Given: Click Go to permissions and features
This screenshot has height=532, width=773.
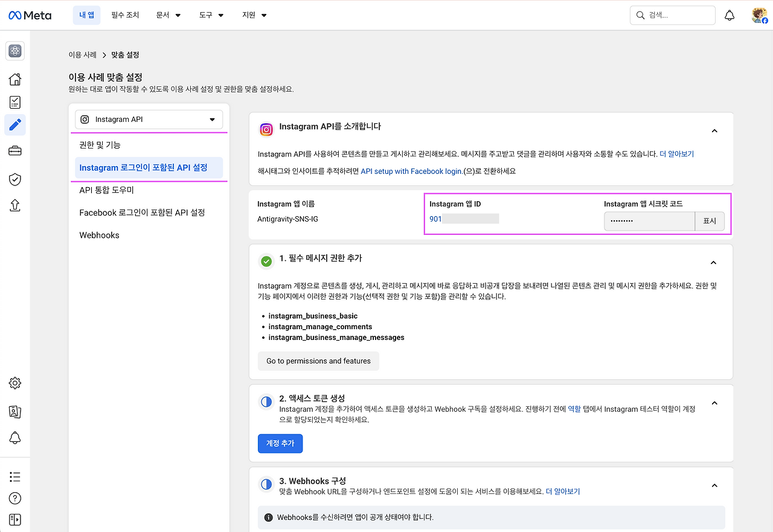Looking at the screenshot, I should tap(318, 361).
